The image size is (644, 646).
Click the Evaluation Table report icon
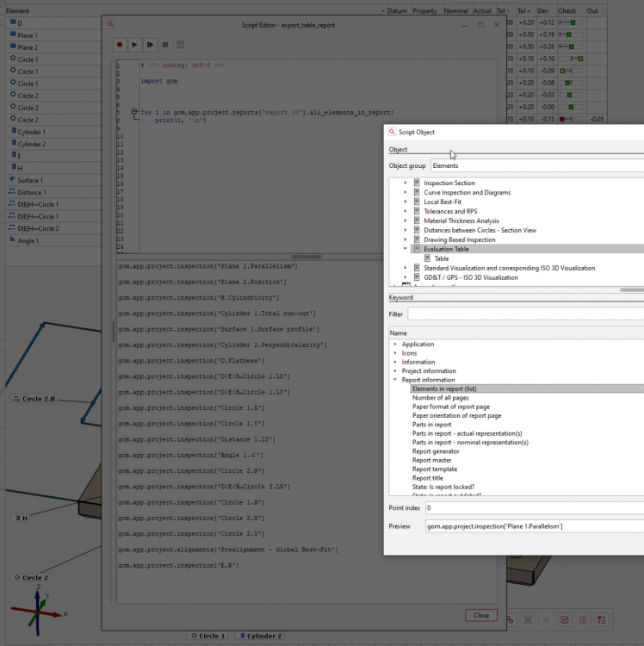point(417,249)
